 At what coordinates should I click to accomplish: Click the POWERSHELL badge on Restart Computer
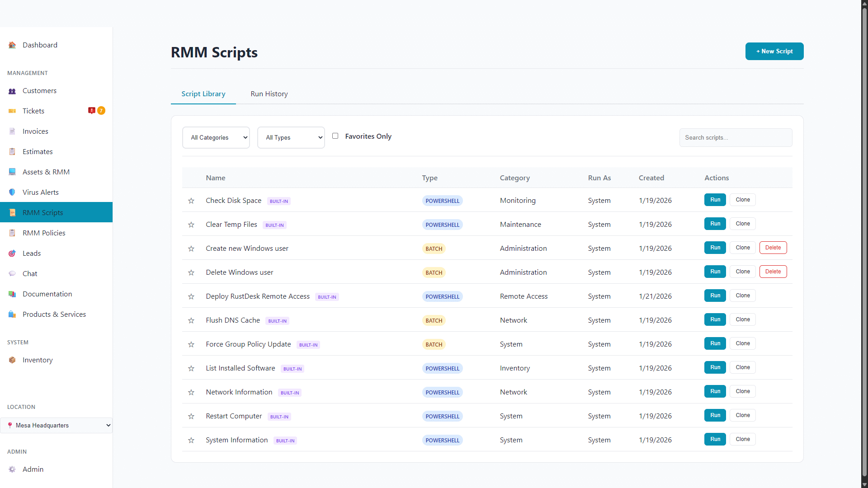point(443,416)
